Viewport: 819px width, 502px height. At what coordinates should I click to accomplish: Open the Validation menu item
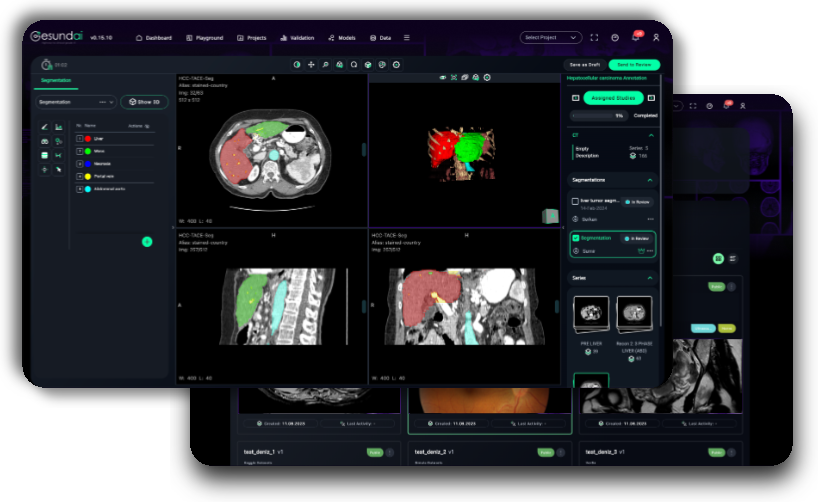tap(297, 38)
